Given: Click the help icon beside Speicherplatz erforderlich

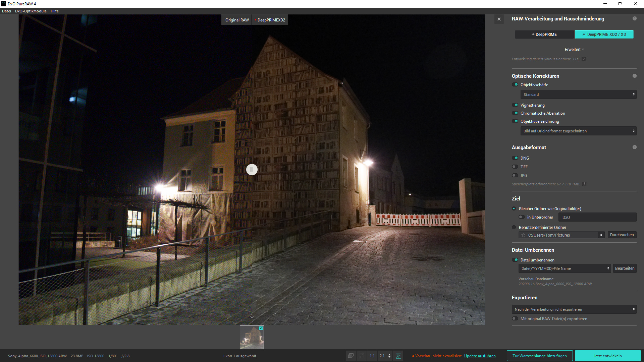Looking at the screenshot, I should point(584,184).
